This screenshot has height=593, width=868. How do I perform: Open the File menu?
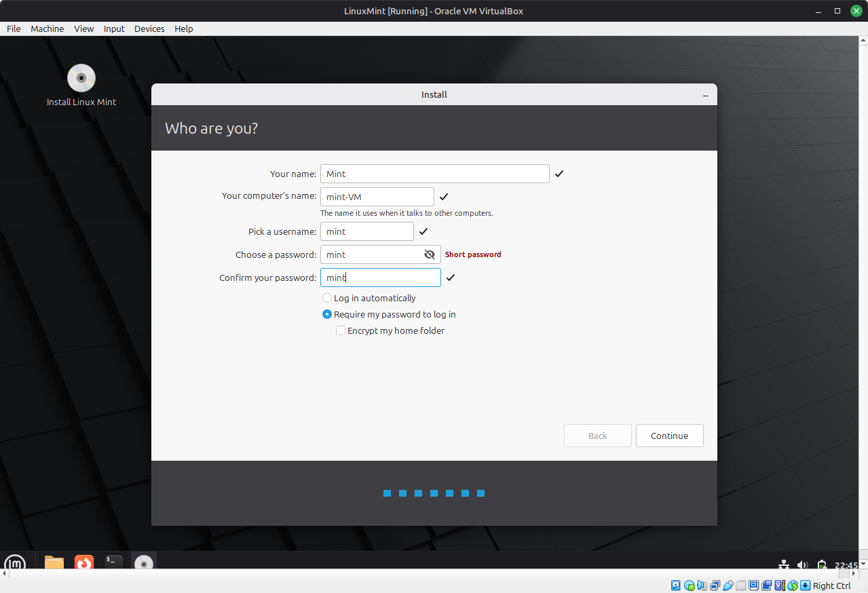click(x=14, y=28)
